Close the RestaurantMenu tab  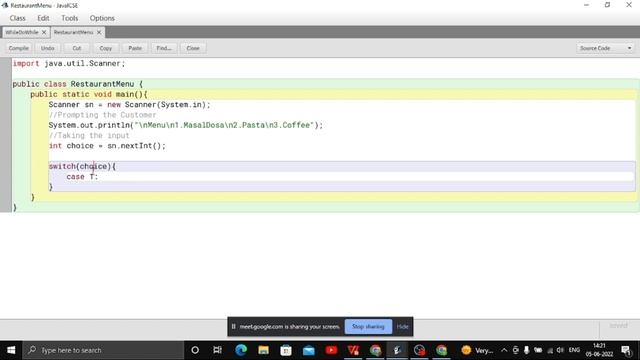(x=99, y=32)
